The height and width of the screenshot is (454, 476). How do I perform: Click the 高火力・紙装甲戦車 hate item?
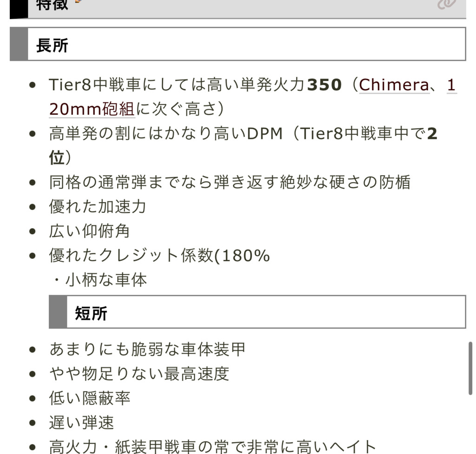[212, 447]
